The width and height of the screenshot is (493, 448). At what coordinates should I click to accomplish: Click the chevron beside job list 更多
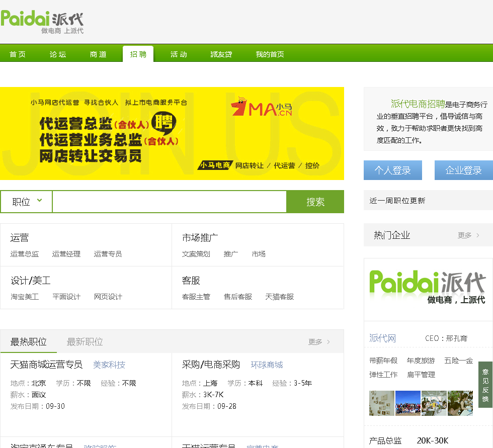point(328,342)
